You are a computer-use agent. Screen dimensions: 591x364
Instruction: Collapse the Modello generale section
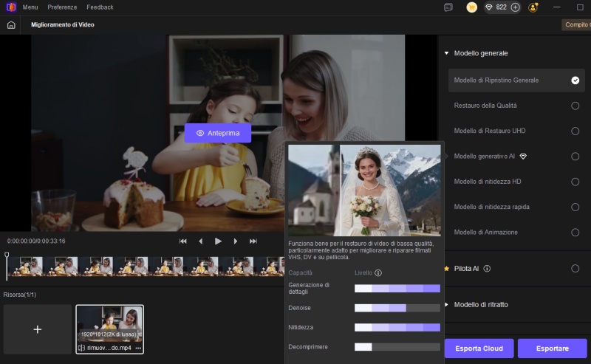447,53
